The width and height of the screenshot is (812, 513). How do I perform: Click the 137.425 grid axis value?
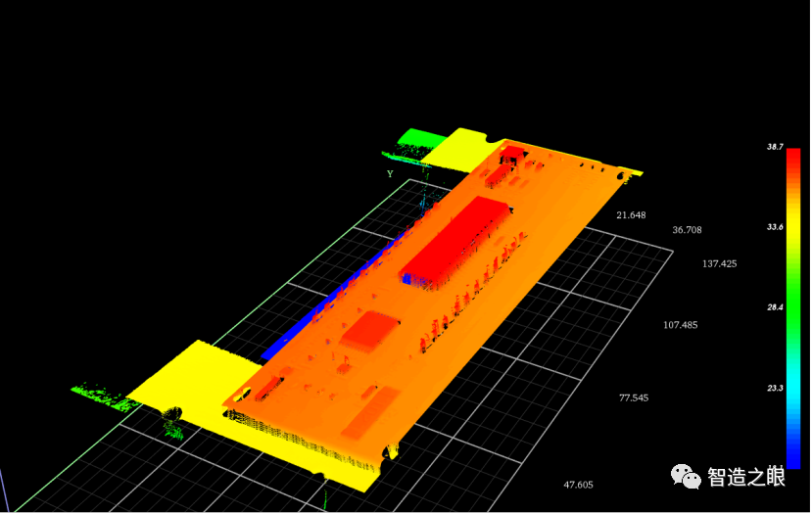719,264
